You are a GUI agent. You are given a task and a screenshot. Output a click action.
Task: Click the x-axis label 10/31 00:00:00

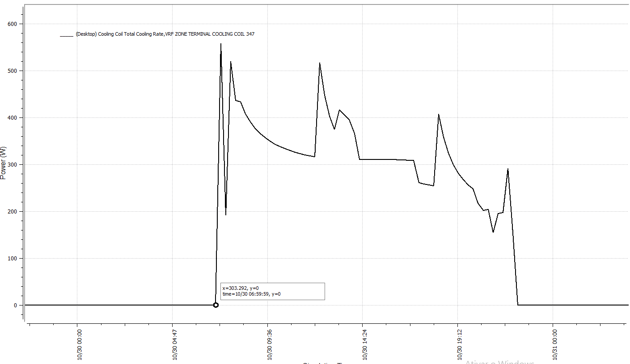click(555, 344)
